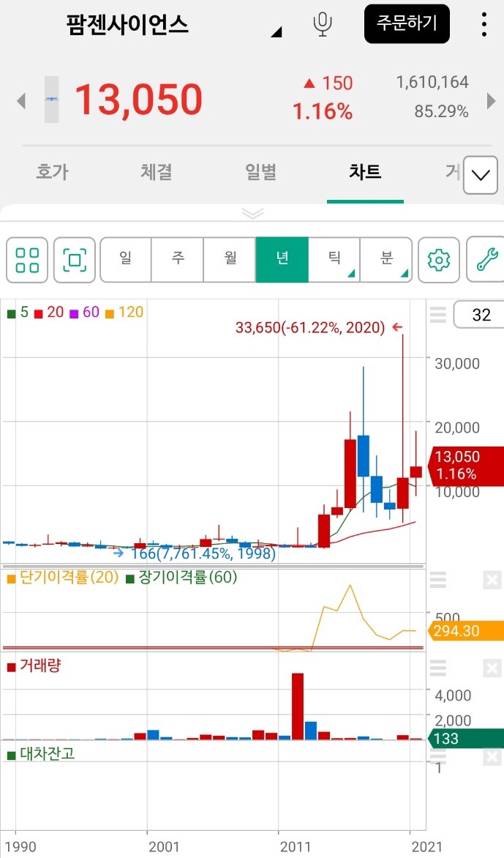Image resolution: width=504 pixels, height=858 pixels.
Task: Switch to the 일별 tab
Action: pyautogui.click(x=260, y=172)
